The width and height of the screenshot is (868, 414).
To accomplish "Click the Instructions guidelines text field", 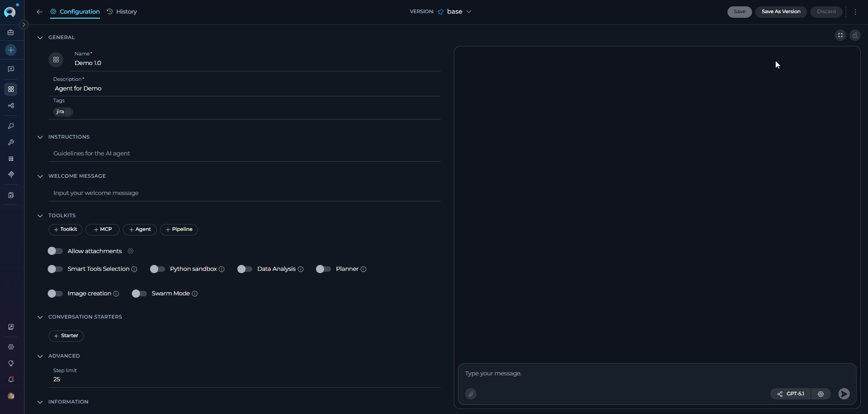I will coord(245,154).
